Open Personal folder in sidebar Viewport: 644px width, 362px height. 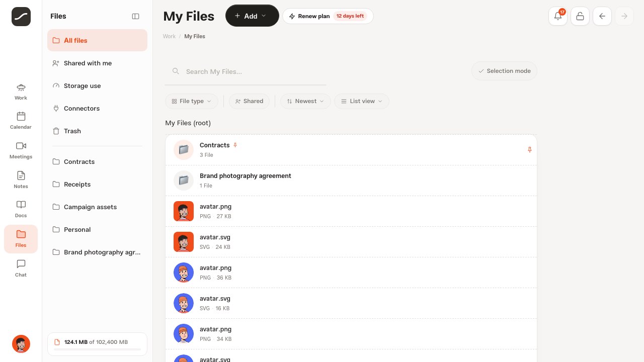coord(97,229)
